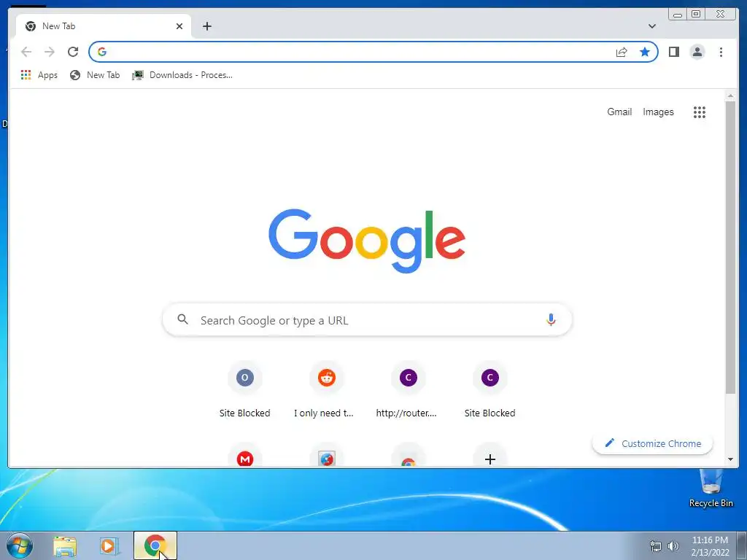Open the red M shortcut
Viewport: 747px width, 560px height.
(245, 458)
